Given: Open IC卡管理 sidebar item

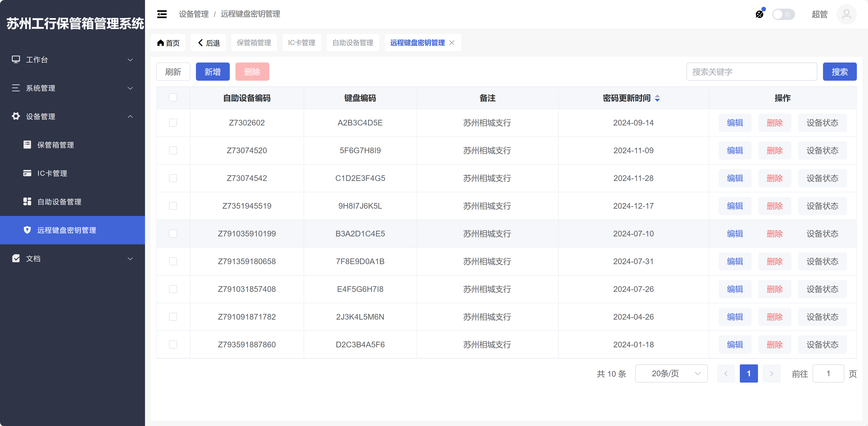Looking at the screenshot, I should pyautogui.click(x=52, y=173).
